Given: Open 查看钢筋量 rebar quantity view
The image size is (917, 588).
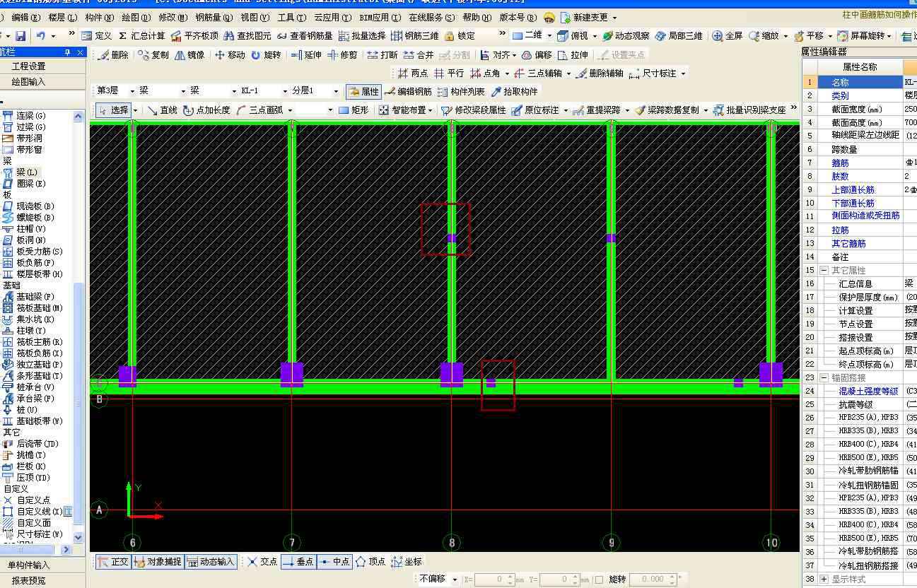Looking at the screenshot, I should 305,36.
